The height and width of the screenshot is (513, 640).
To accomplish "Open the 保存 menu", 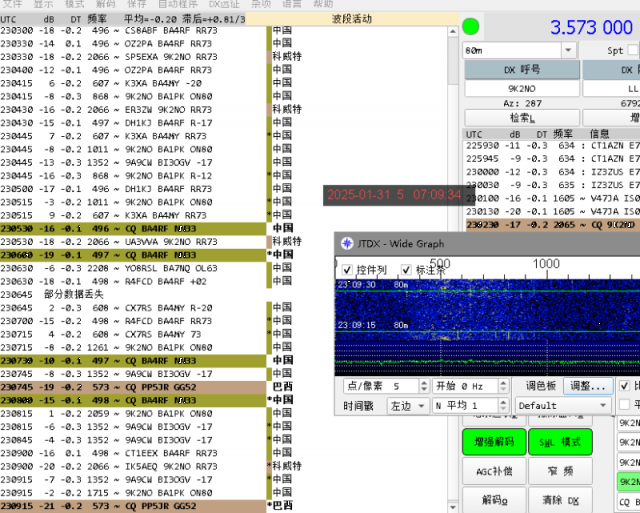I will click(x=137, y=4).
